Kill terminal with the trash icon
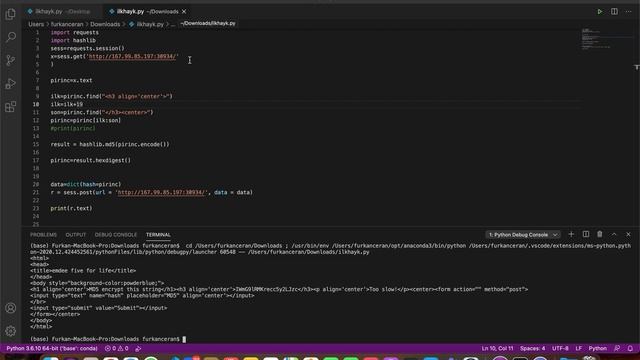Screen dimensions: 640x360 click(600, 234)
